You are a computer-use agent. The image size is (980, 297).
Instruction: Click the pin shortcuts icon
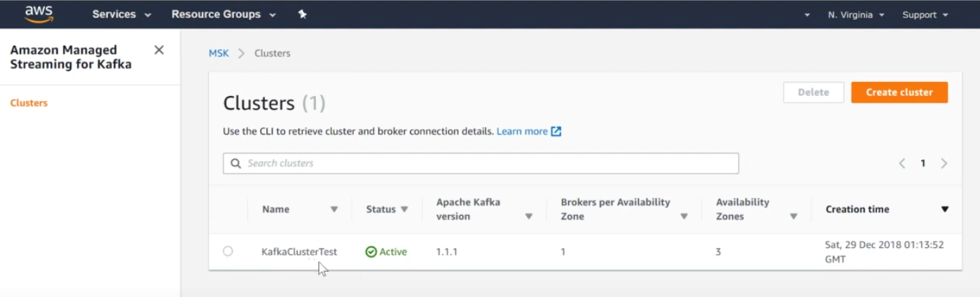[x=303, y=14]
